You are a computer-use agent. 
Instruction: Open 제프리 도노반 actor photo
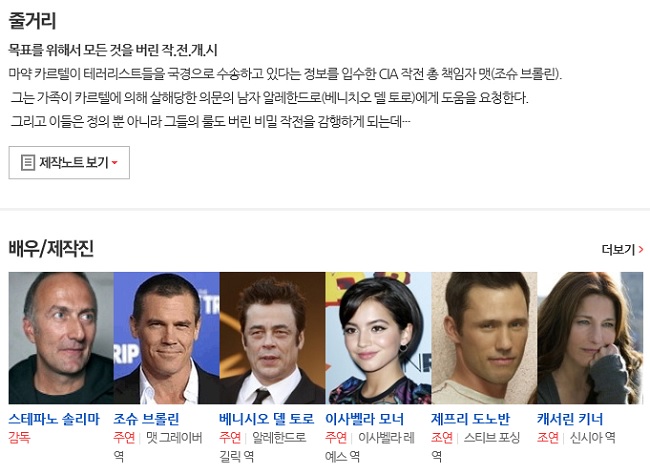pyautogui.click(x=484, y=338)
